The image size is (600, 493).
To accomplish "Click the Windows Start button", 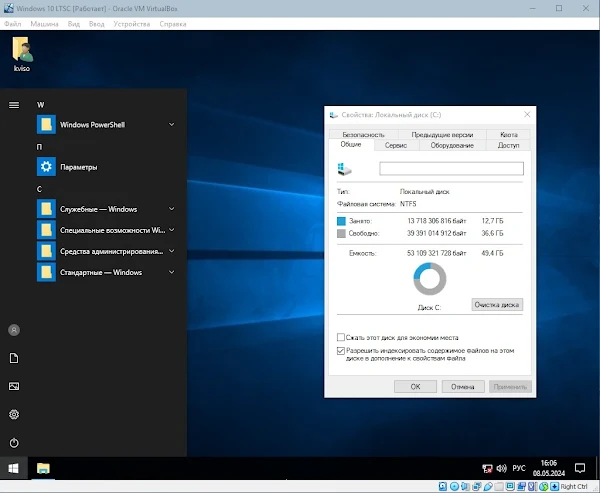I will point(13,468).
